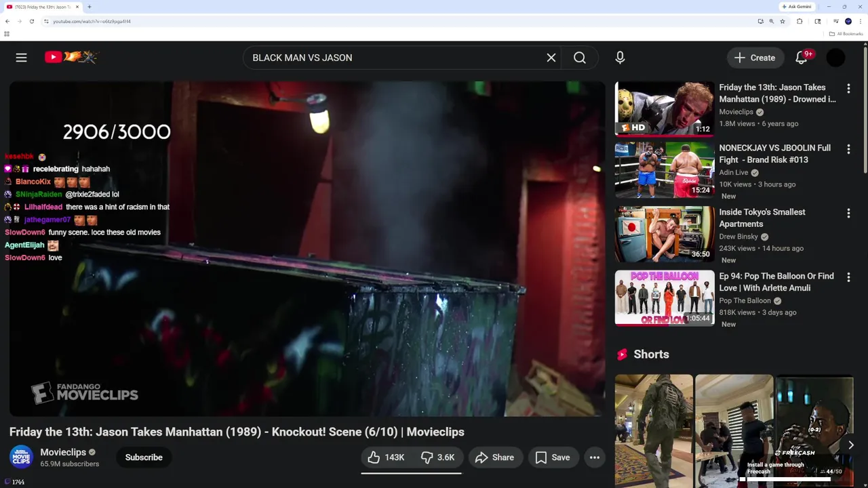Screen dimensions: 868x488
Task: Play NONECKJAY VS JBOOLIN fight thumbnail
Action: (x=665, y=170)
